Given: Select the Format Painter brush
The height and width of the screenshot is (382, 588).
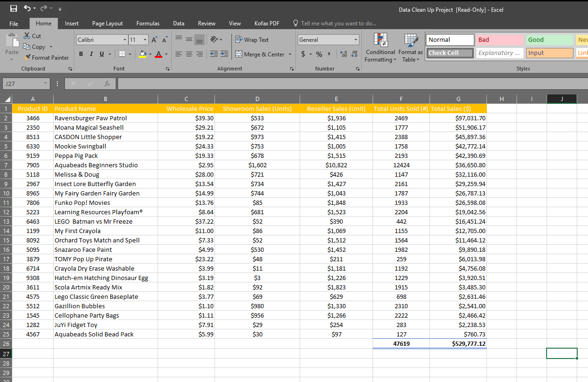Looking at the screenshot, I should tap(27, 57).
